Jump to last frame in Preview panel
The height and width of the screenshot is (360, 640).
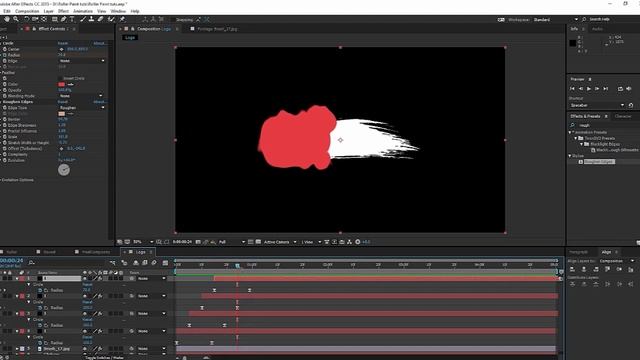606,89
